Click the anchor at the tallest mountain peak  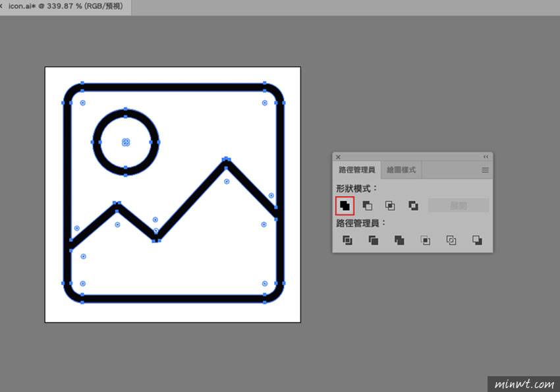(226, 159)
